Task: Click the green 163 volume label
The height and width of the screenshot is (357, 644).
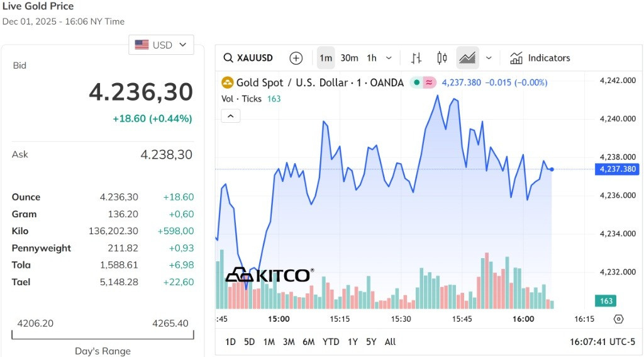Action: 606,301
